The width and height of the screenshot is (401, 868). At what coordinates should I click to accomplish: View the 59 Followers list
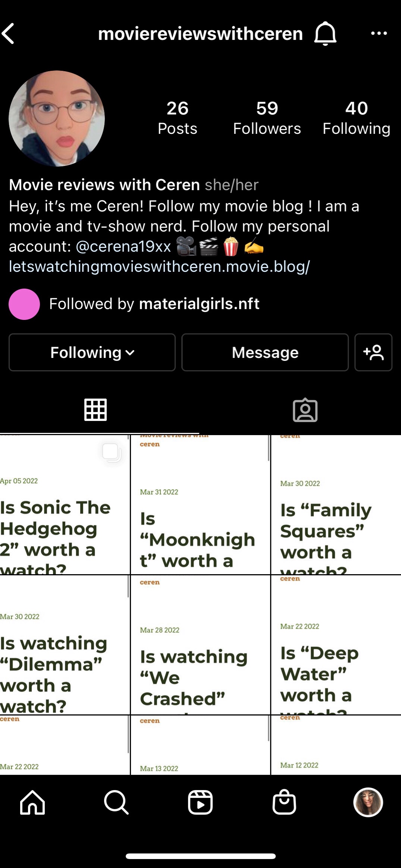tap(267, 118)
